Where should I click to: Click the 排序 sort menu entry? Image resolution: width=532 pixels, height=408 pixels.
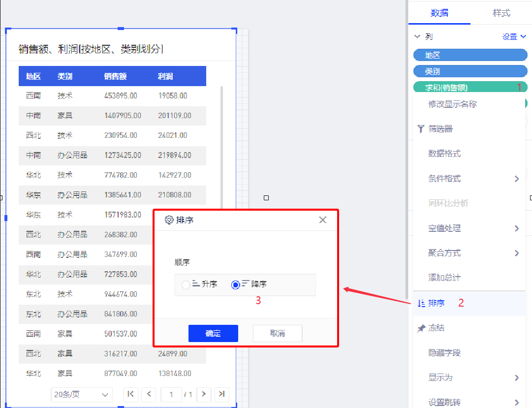pyautogui.click(x=436, y=303)
